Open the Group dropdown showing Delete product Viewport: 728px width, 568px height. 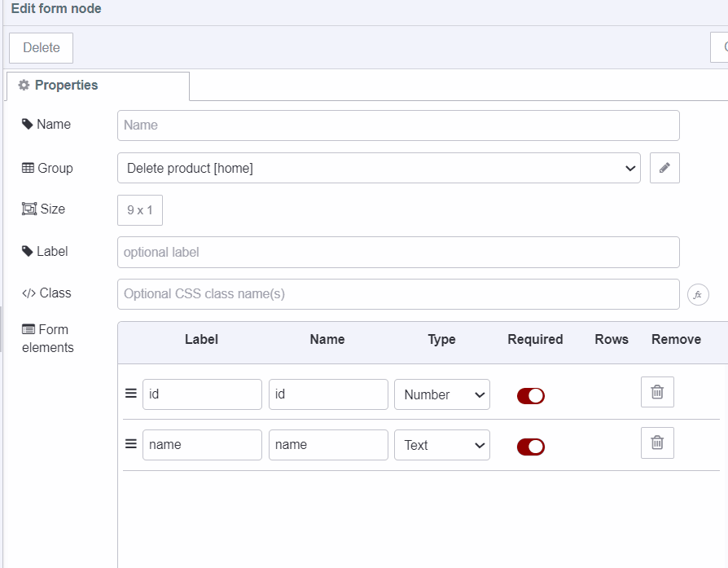click(x=380, y=168)
